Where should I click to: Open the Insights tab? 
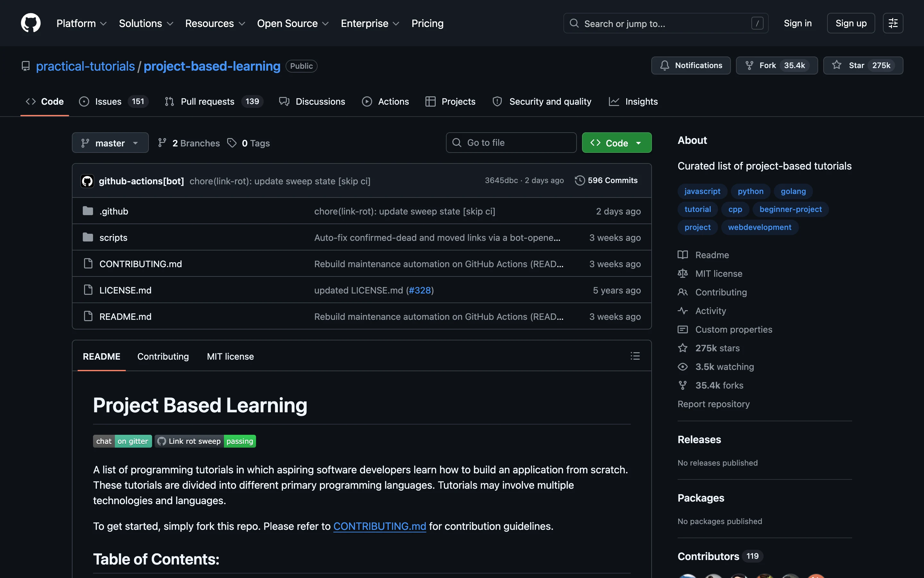point(633,101)
